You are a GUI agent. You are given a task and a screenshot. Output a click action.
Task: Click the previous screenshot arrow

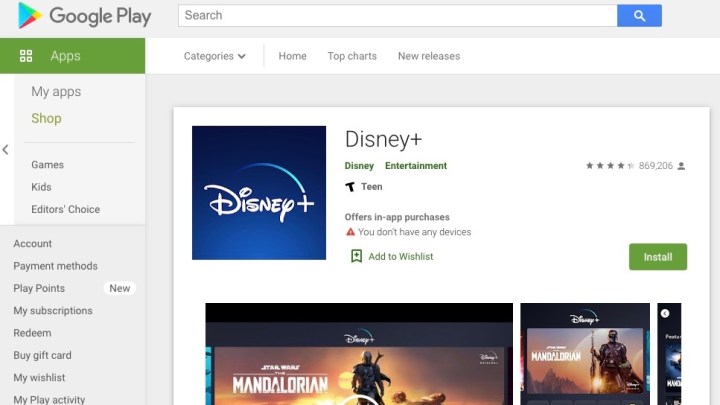[x=666, y=314]
